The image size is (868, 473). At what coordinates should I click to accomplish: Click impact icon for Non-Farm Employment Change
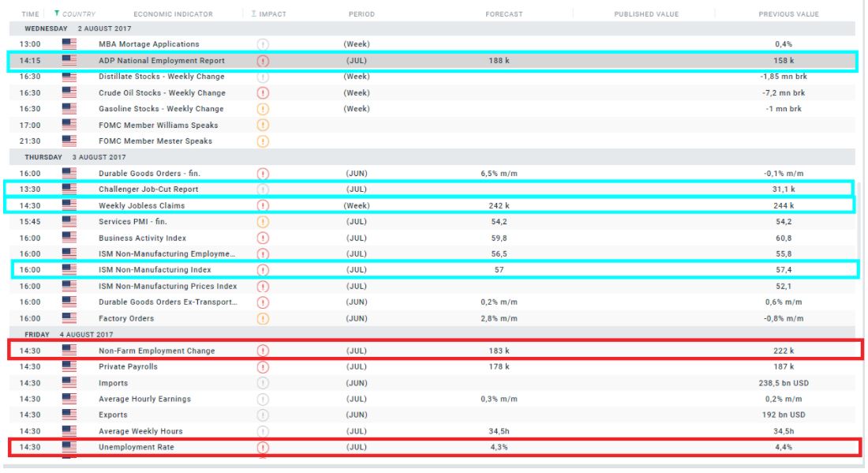(263, 351)
